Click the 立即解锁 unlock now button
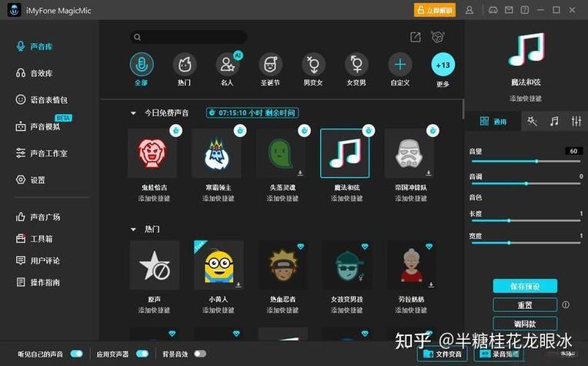 tap(435, 10)
